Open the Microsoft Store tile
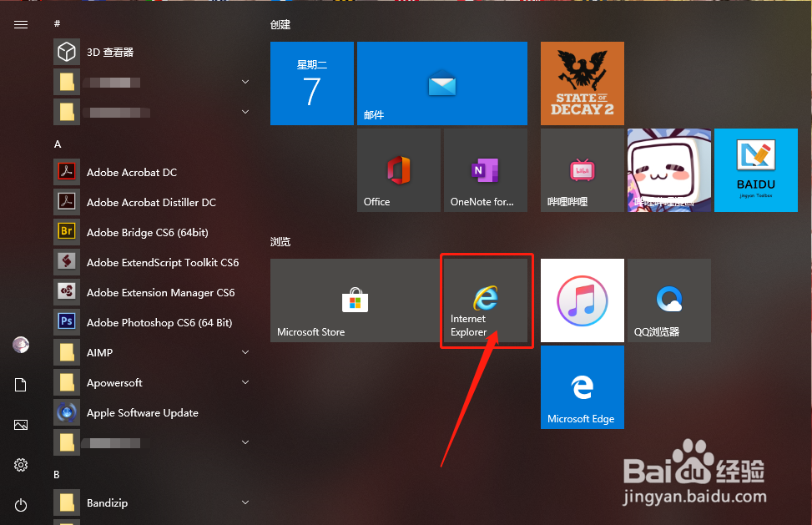812x525 pixels. pyautogui.click(x=356, y=300)
